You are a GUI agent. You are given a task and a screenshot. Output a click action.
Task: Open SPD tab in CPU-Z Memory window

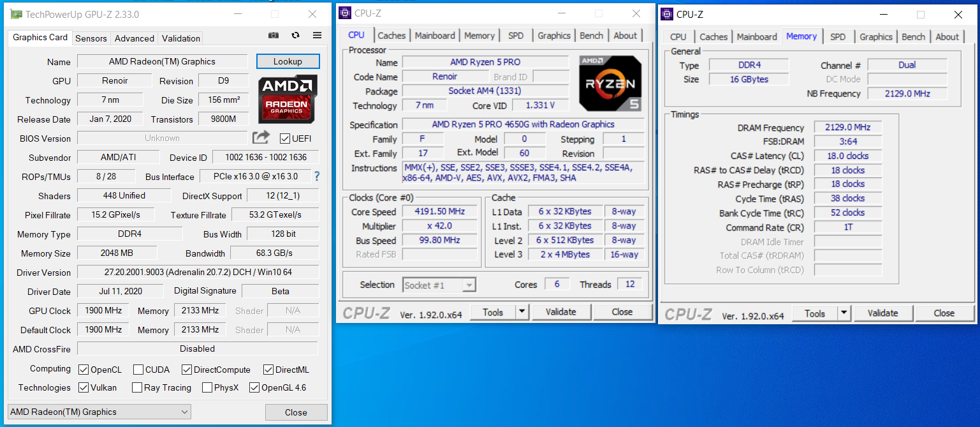(838, 37)
